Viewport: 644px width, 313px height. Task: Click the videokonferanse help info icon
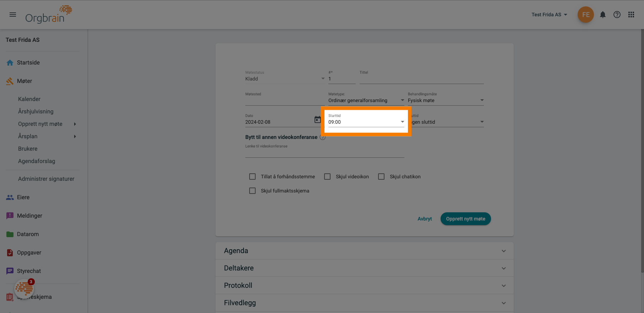pos(322,137)
